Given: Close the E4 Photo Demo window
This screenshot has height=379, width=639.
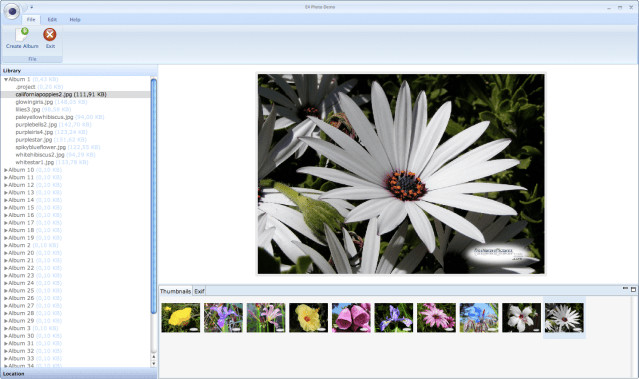Looking at the screenshot, I should 631,7.
